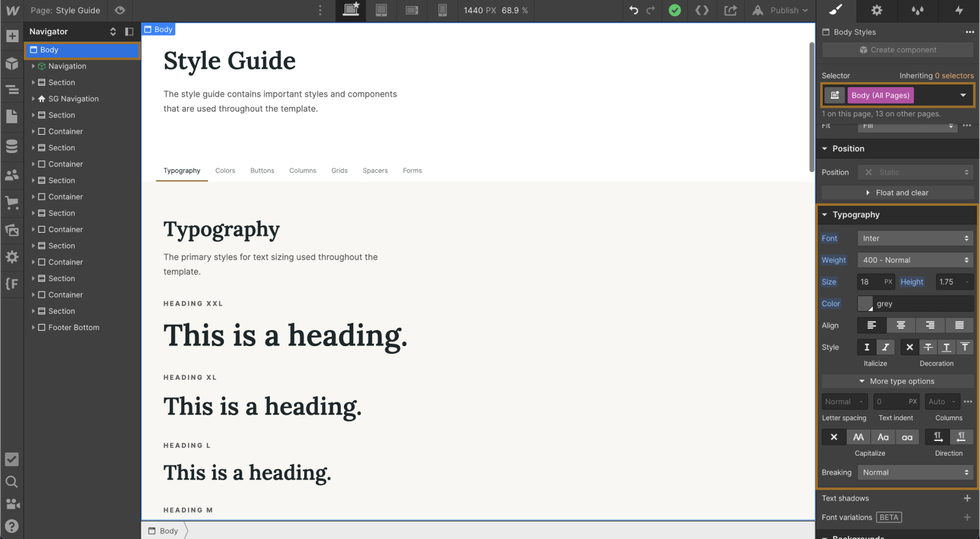Viewport: 980px width, 539px height.
Task: Open the share site icon
Action: tap(730, 10)
